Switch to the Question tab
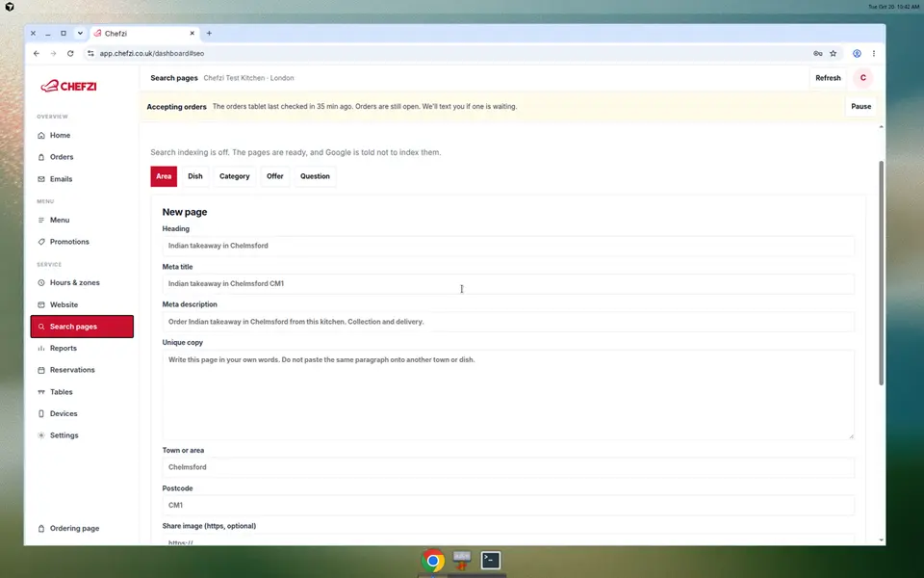924x578 pixels. [x=315, y=176]
